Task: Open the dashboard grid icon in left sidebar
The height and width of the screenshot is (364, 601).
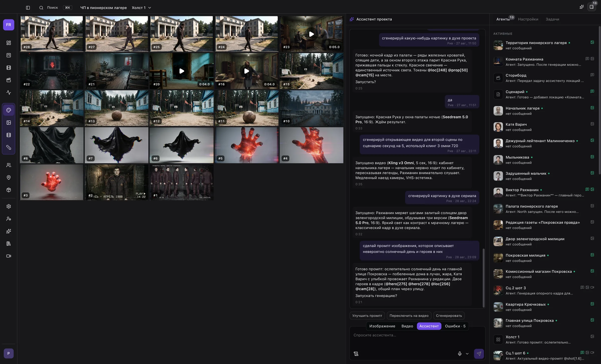Action: pos(9,43)
